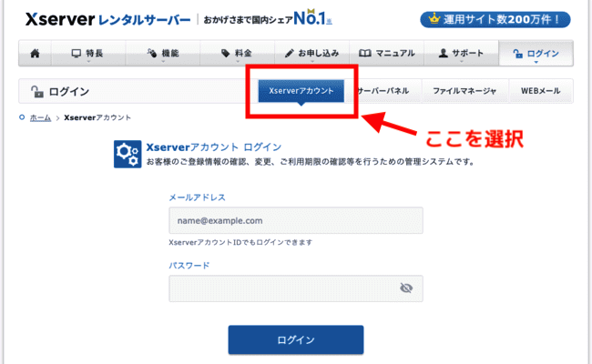Click the メールアドレス input field
The width and height of the screenshot is (592, 364).
295,220
